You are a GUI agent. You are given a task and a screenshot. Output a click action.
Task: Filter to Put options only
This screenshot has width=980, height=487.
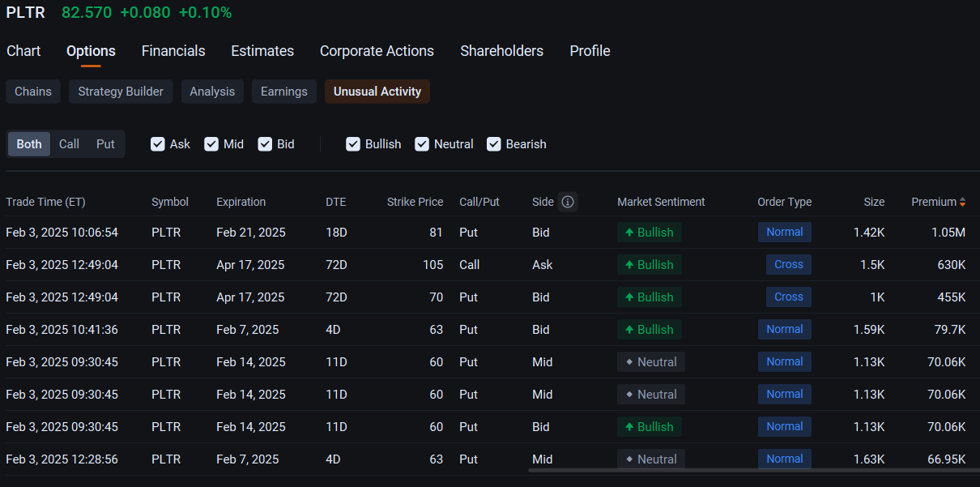[x=105, y=144]
